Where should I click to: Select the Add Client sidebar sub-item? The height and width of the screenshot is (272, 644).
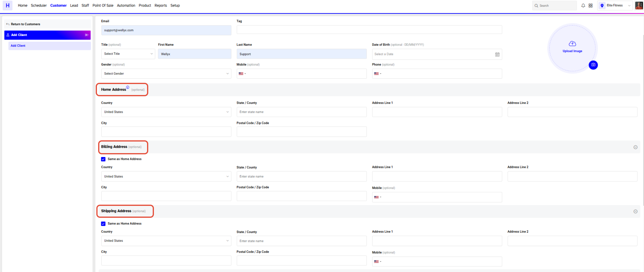coord(50,46)
